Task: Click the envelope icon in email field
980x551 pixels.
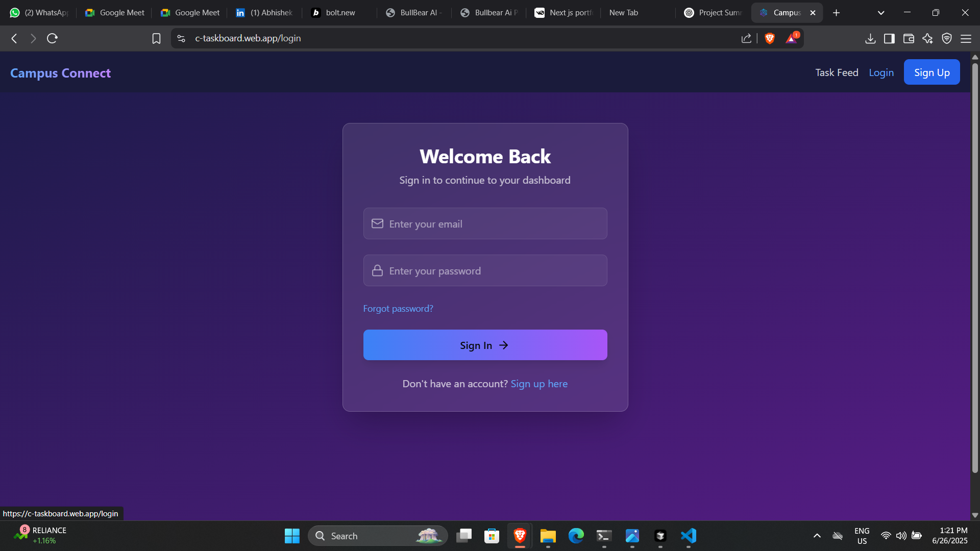Action: tap(377, 223)
